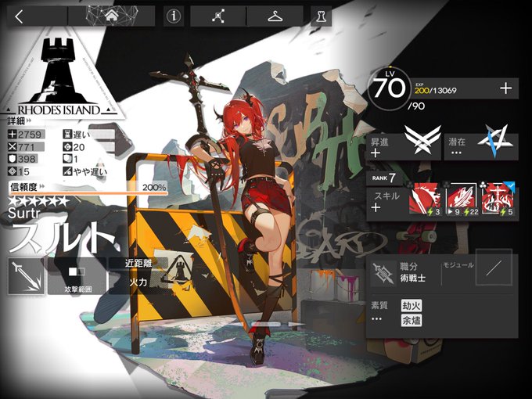Image resolution: width=532 pixels, height=399 pixels.
Task: Tap the モジュール label
Action: coord(458,265)
